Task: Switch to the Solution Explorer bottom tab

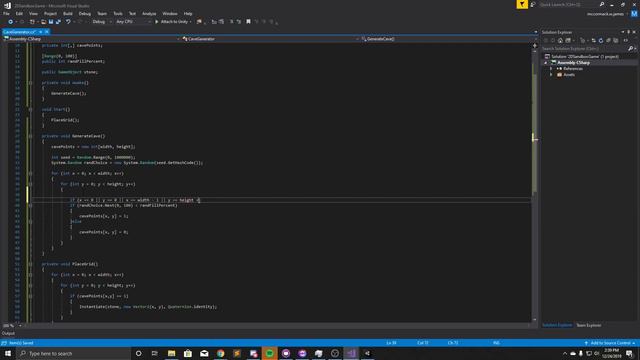Action: pos(557,325)
